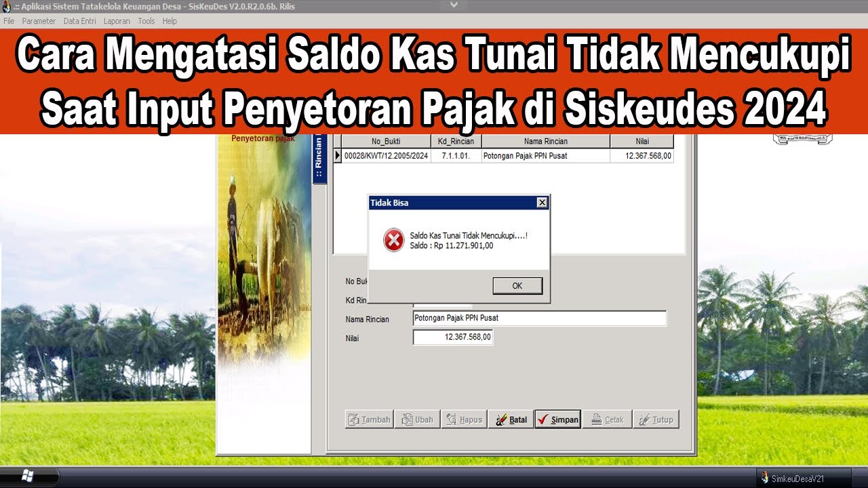The image size is (868, 488).
Task: Open the Laporan menu
Action: pyautogui.click(x=117, y=21)
